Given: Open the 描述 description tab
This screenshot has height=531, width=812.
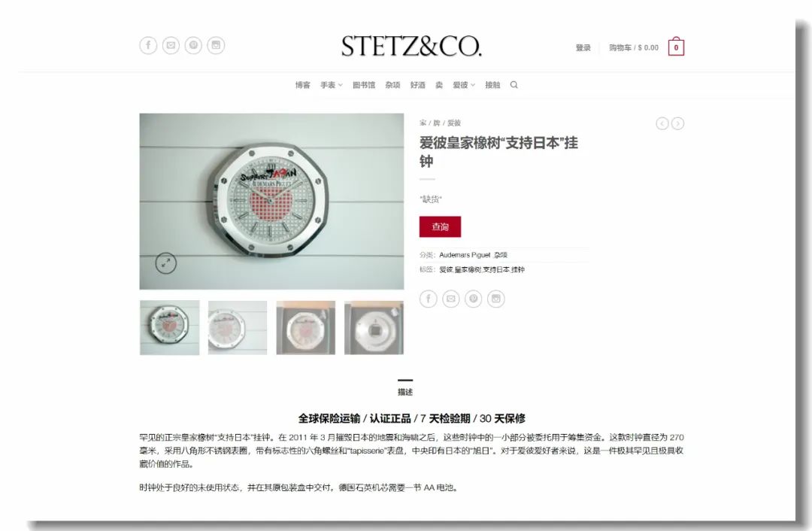Looking at the screenshot, I should 405,392.
